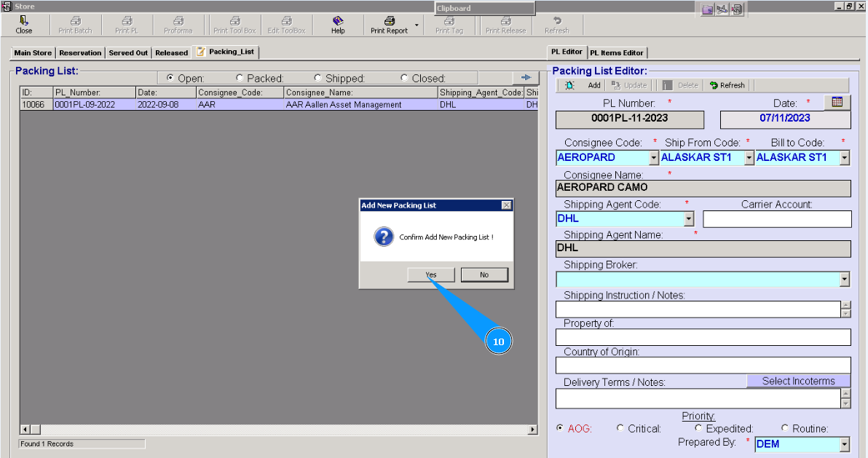Select the Closed radio button
868x458 pixels.
pos(404,77)
